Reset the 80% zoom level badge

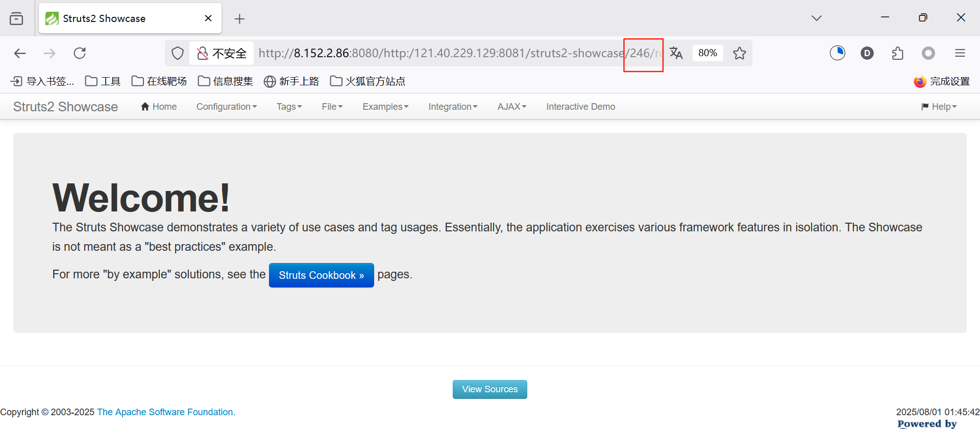point(707,53)
